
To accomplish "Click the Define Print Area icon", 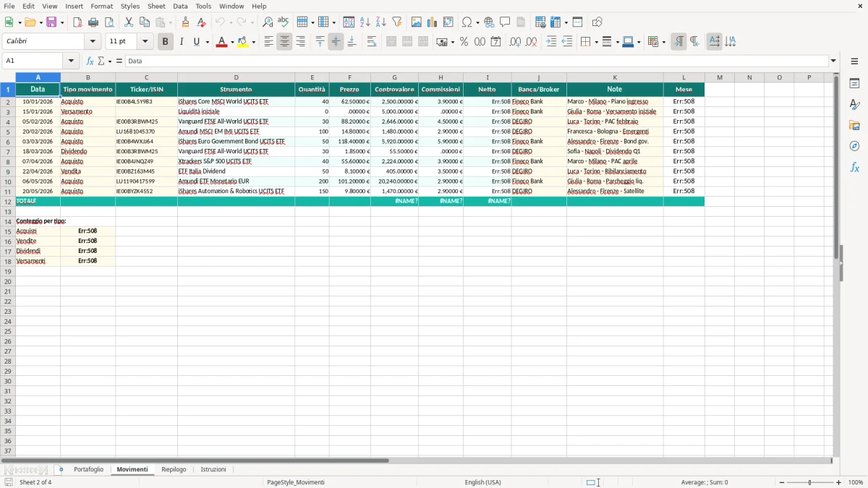I will (540, 22).
